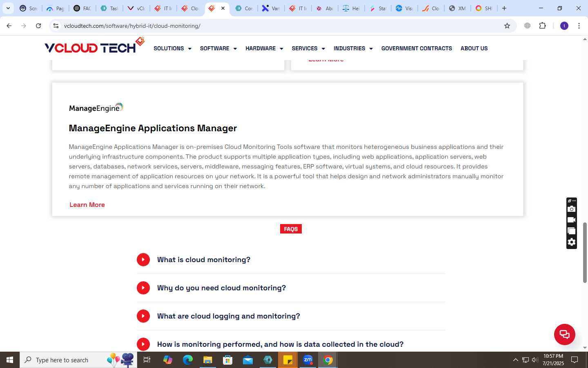Go back to previous page
The height and width of the screenshot is (368, 588).
click(9, 26)
